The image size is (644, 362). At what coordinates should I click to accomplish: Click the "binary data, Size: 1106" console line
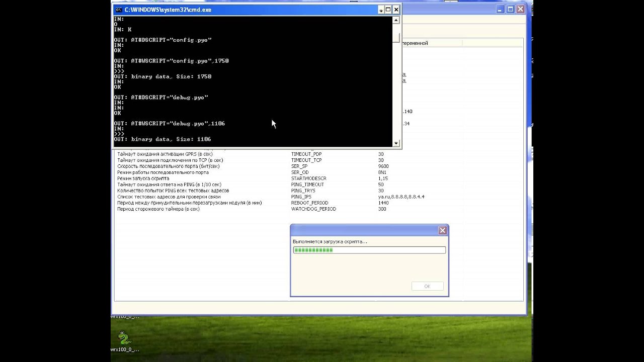(163, 139)
